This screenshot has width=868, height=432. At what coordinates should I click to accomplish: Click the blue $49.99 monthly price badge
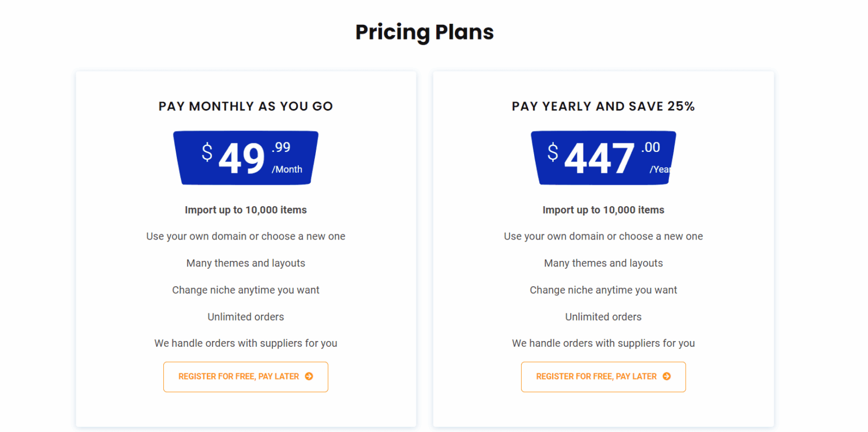pyautogui.click(x=246, y=158)
